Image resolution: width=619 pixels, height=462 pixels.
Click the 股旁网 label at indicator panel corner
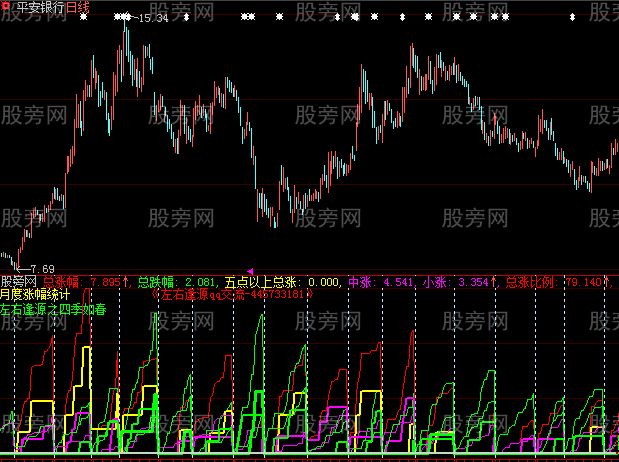(x=20, y=282)
